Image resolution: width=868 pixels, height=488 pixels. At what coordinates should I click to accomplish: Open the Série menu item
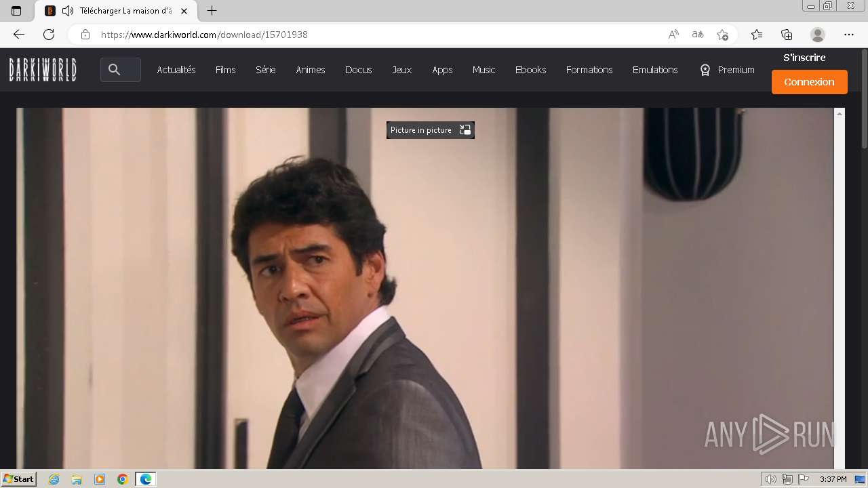[x=266, y=70]
